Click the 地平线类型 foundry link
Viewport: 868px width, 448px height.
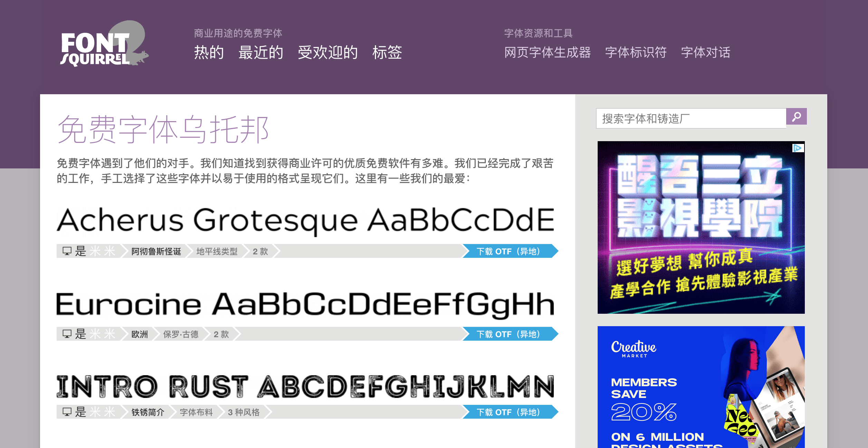[217, 251]
